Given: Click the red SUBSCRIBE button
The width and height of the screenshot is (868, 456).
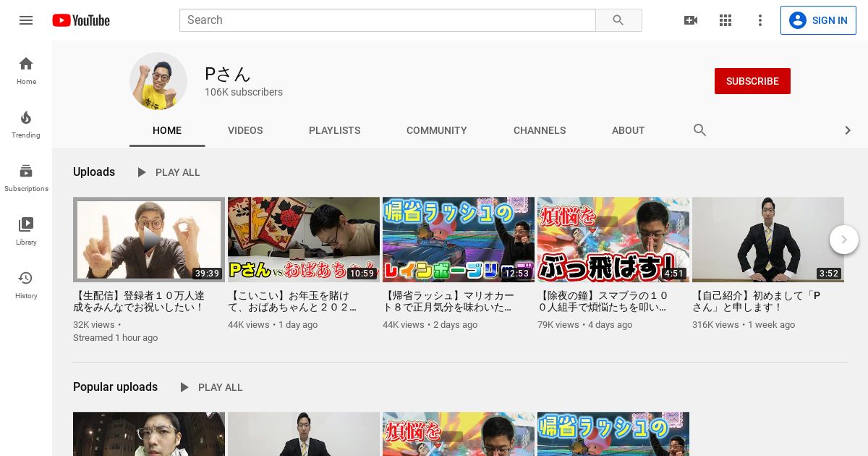Looking at the screenshot, I should coord(752,81).
